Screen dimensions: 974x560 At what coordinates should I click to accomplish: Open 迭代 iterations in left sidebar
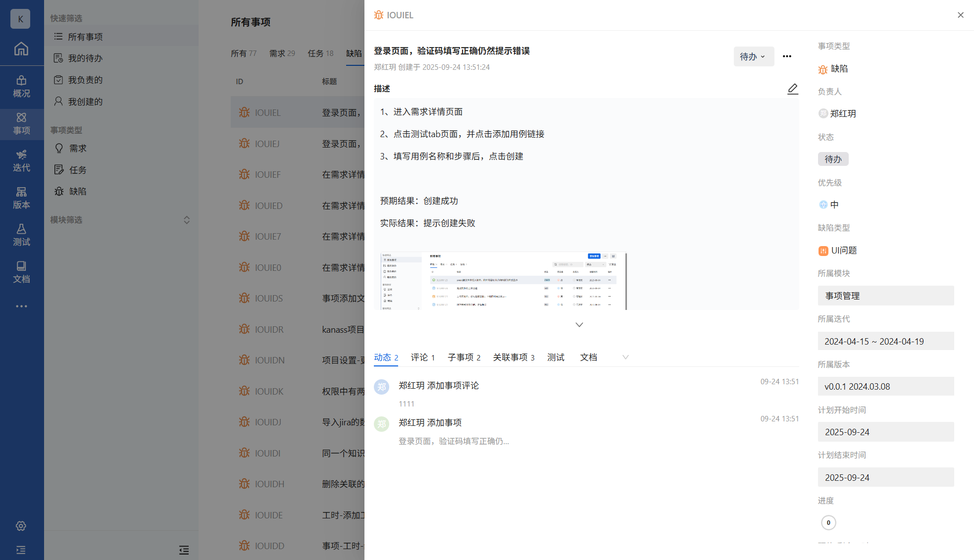(21, 160)
